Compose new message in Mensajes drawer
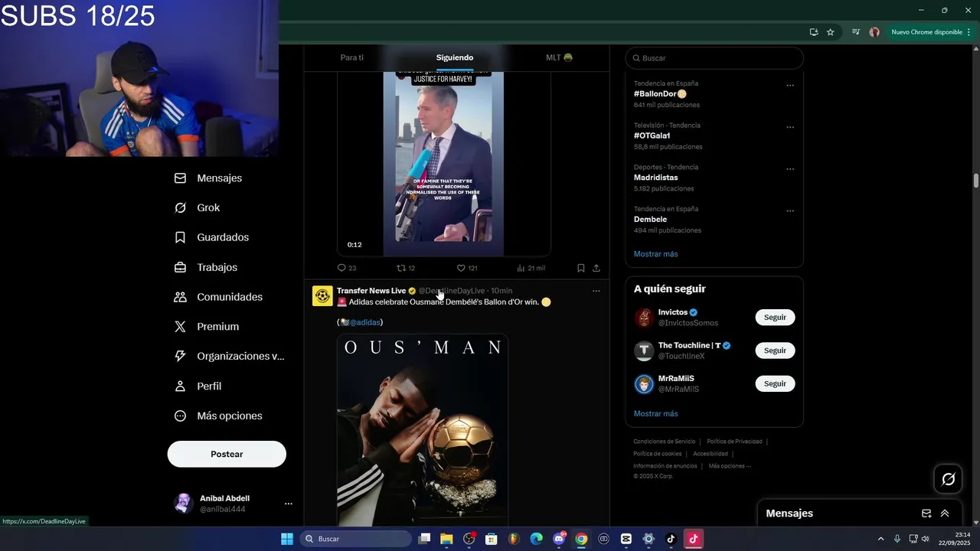 click(x=926, y=514)
